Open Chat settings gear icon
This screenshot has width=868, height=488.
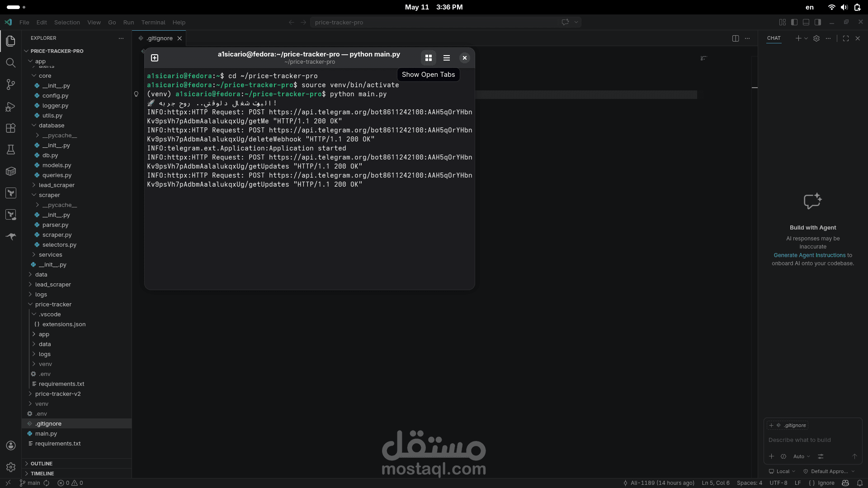[x=816, y=38]
